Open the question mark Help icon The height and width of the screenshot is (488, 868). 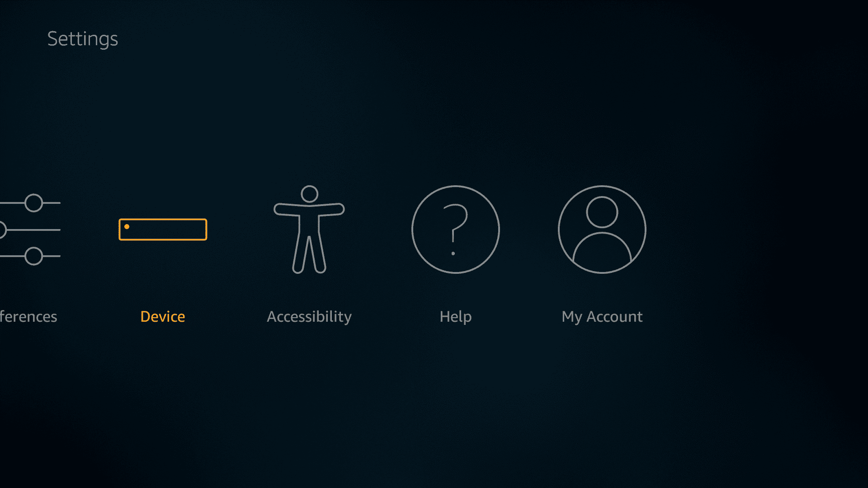point(455,230)
